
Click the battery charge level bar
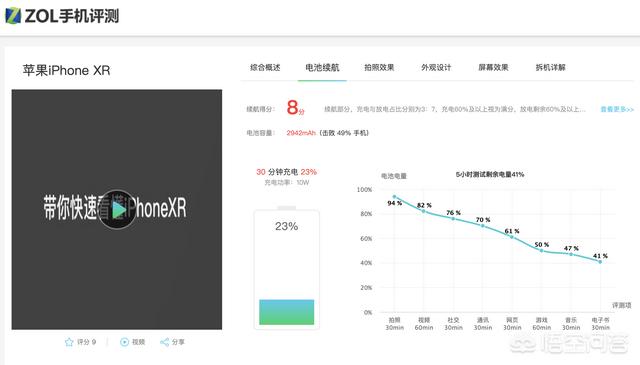pos(287,312)
